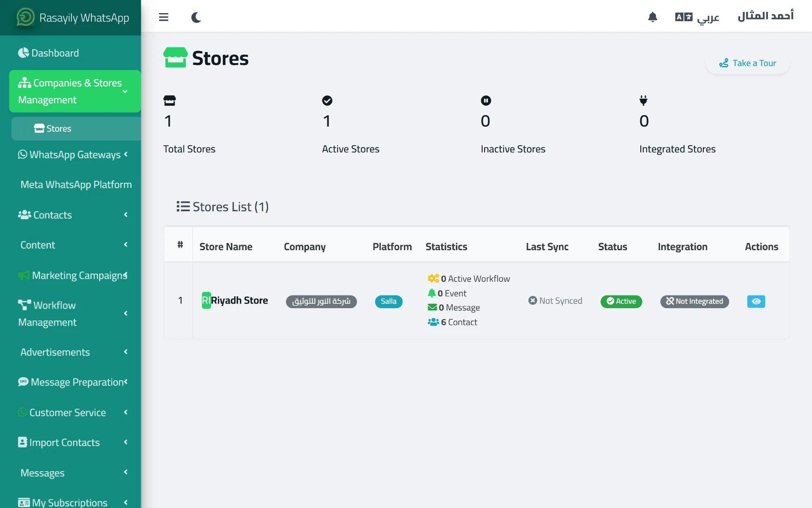Collapse Companies & Stores Management menu
Viewport: 812px width, 508px height.
75,91
